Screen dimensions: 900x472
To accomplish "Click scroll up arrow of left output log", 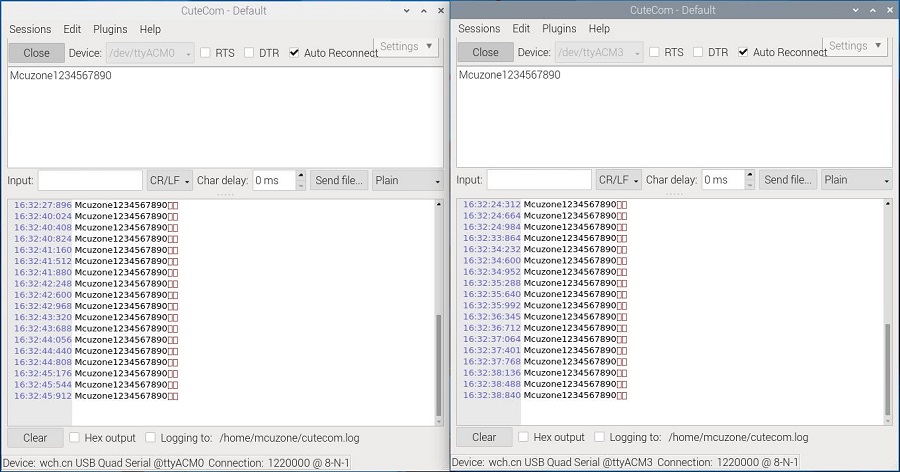I will 439,204.
